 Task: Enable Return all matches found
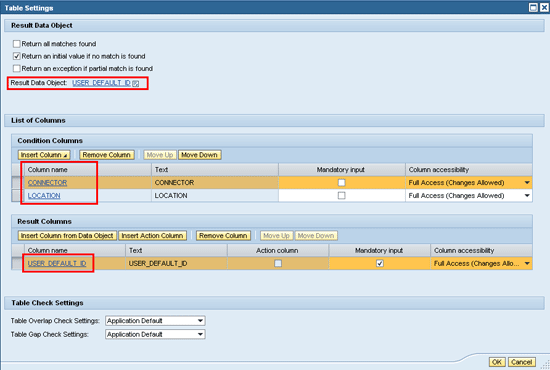point(16,44)
